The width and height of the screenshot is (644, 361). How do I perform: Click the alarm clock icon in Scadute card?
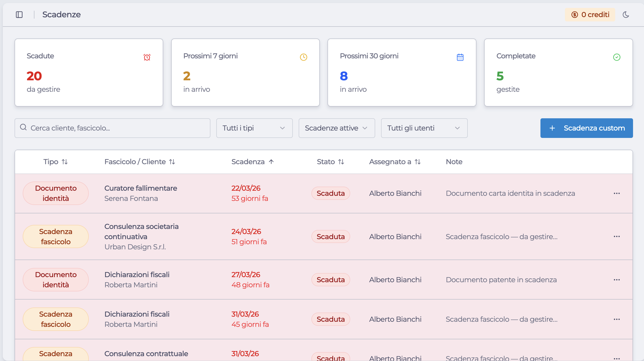tap(147, 57)
